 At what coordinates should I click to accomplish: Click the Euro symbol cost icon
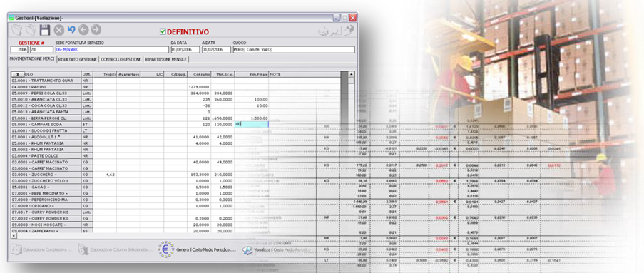[166, 249]
